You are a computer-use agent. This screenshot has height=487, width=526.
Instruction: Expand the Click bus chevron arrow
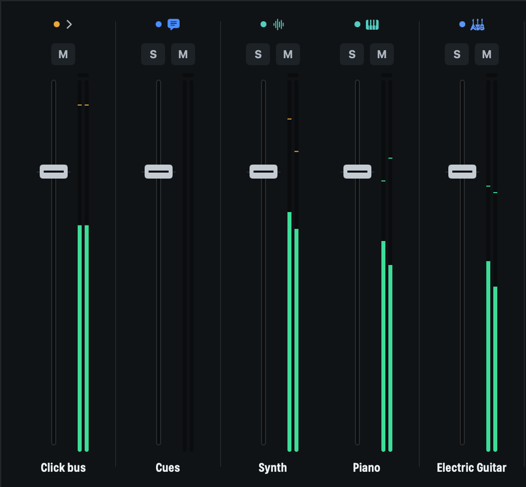pos(69,24)
